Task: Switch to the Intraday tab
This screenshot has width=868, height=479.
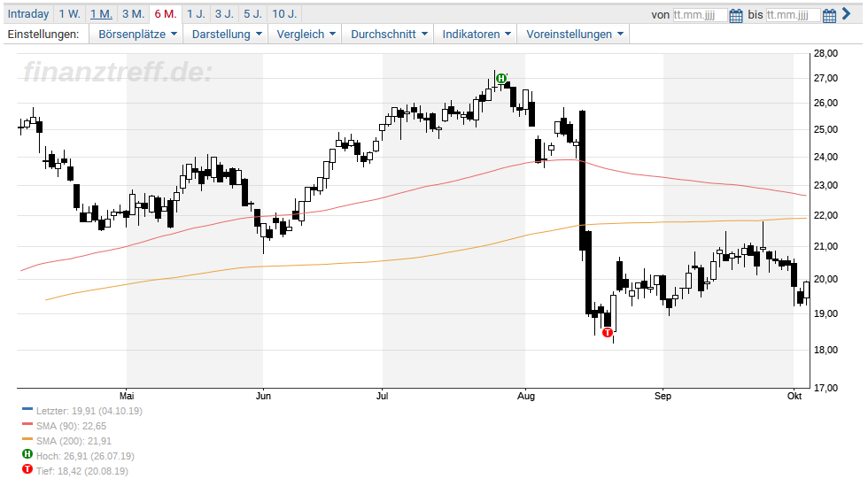Action: 28,14
